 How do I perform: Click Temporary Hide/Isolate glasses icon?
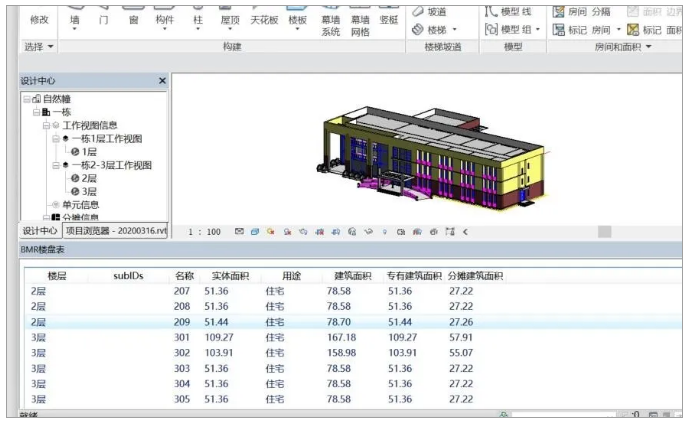(368, 232)
